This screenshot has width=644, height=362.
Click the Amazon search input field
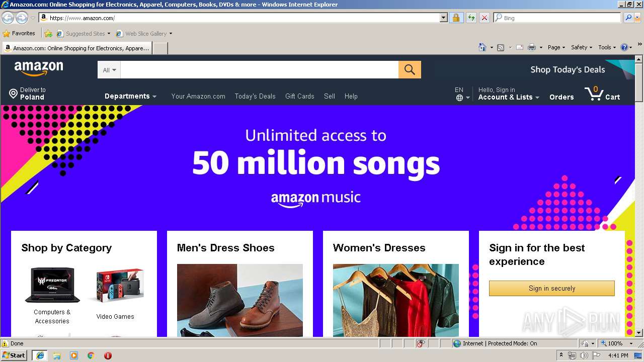point(260,70)
